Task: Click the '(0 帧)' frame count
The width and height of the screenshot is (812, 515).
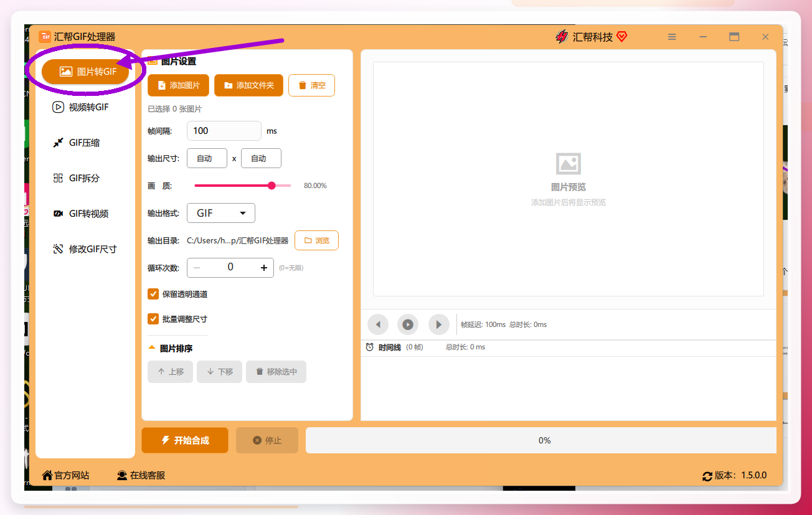Action: (x=414, y=347)
